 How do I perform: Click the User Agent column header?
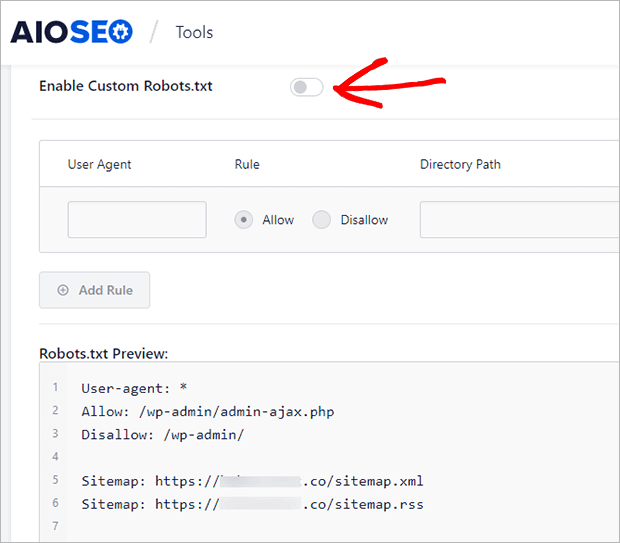click(99, 164)
